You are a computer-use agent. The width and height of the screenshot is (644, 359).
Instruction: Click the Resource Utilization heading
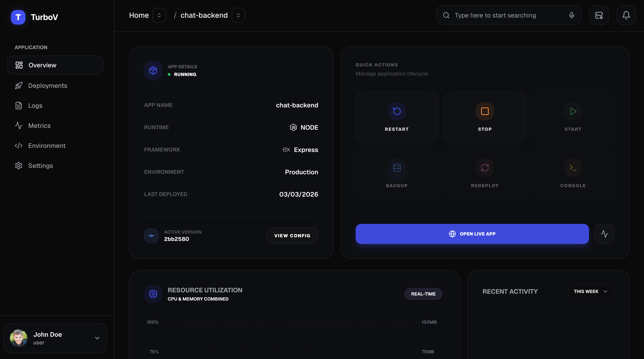point(205,290)
